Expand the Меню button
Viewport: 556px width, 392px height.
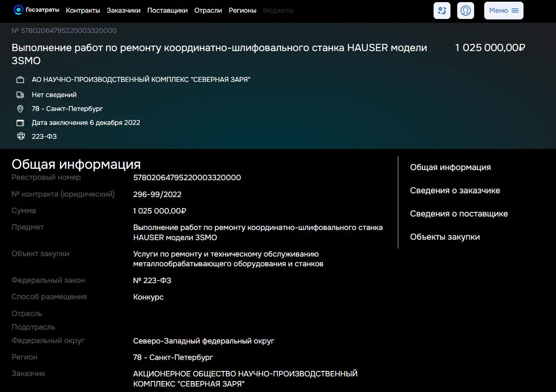click(504, 11)
